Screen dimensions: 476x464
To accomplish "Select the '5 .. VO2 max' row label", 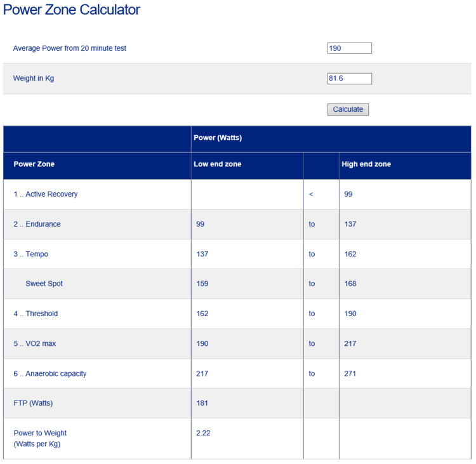I will coord(35,343).
